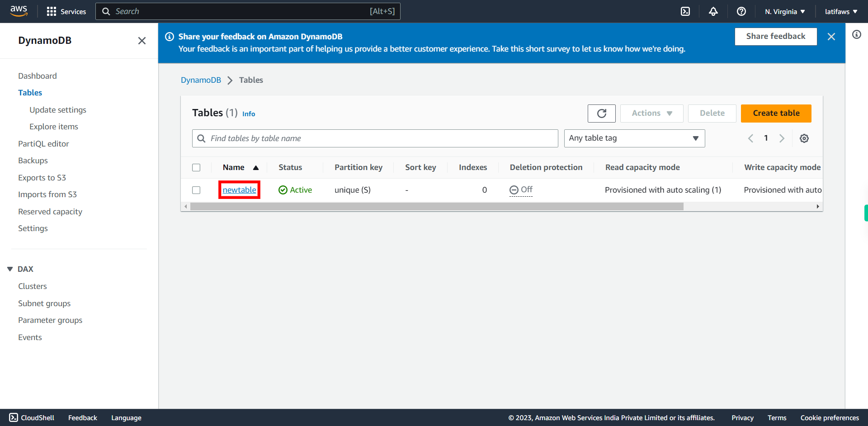Select all tables checkbox in header
Screen dimensions: 868x426
(x=196, y=167)
